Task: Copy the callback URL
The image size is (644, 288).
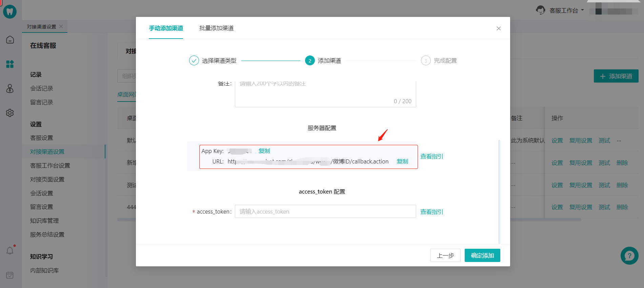Action: point(402,161)
